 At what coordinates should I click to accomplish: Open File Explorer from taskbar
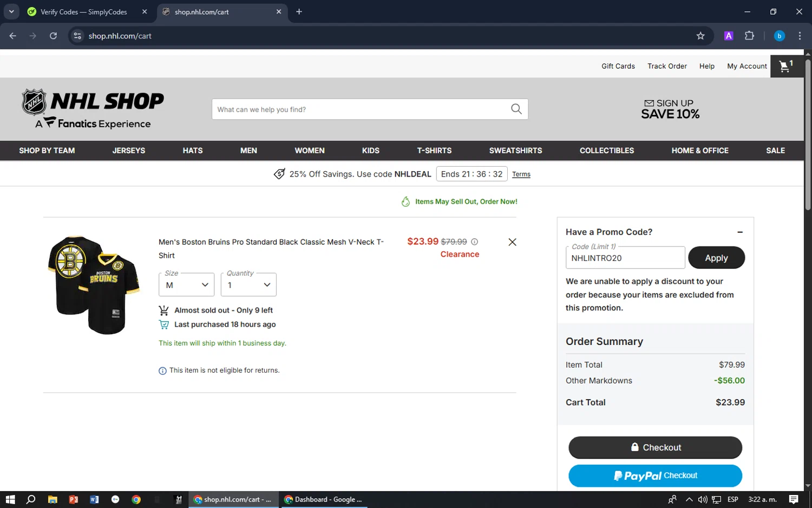click(53, 499)
